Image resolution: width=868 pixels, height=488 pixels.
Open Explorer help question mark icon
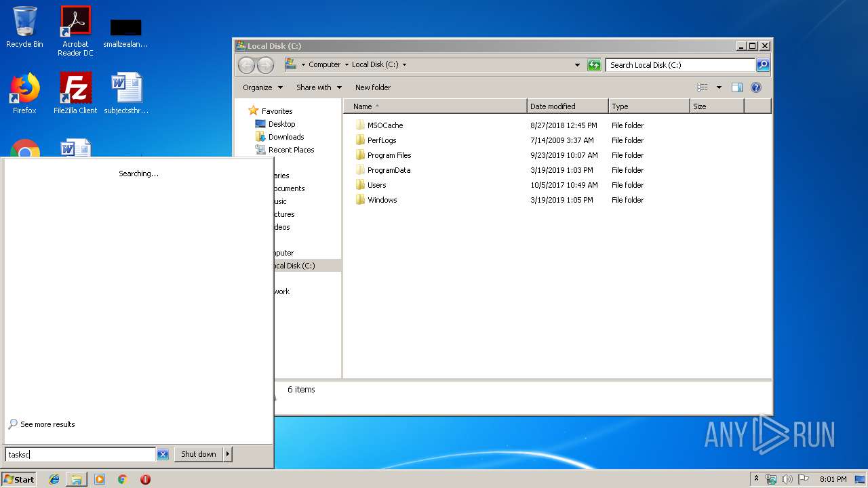click(756, 87)
